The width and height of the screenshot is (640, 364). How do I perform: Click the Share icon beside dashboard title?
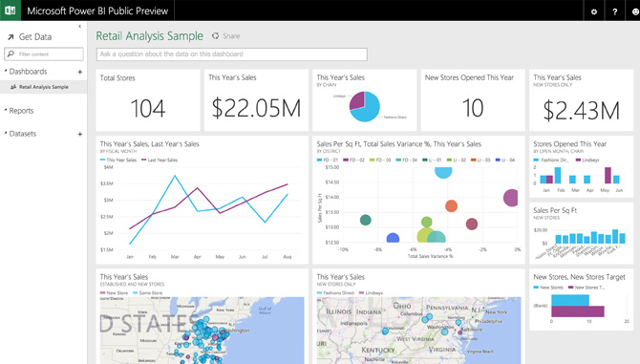tap(215, 36)
